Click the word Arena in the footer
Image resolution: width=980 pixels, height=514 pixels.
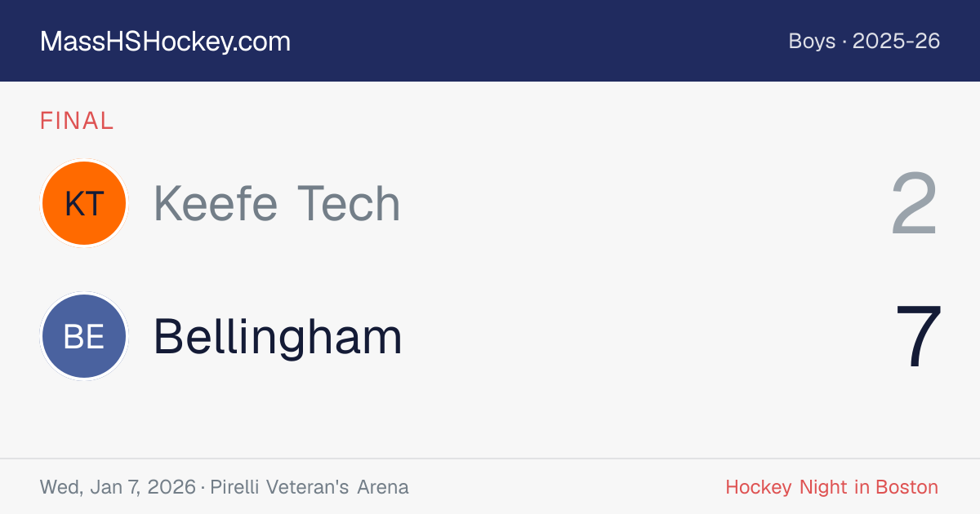click(x=382, y=487)
